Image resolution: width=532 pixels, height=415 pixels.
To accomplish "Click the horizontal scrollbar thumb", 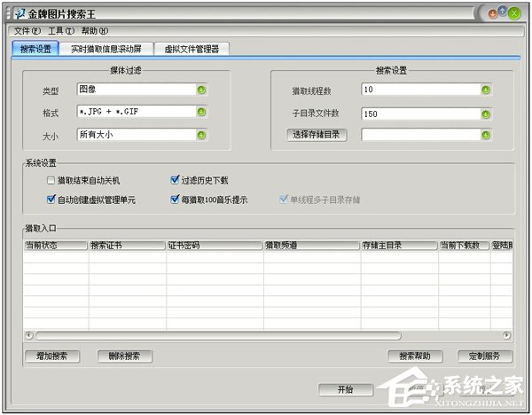I will pyautogui.click(x=218, y=335).
